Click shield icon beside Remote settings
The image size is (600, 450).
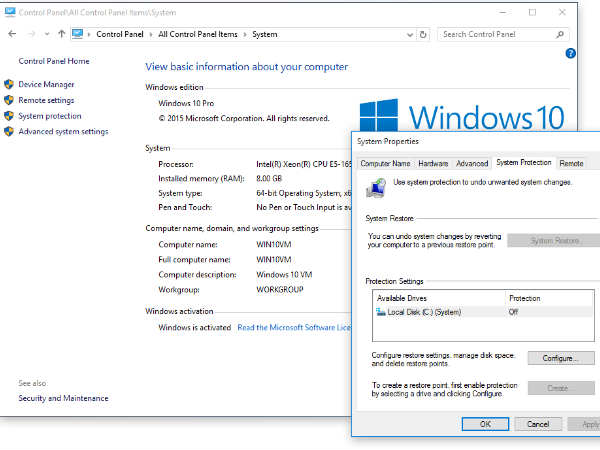pos(9,100)
